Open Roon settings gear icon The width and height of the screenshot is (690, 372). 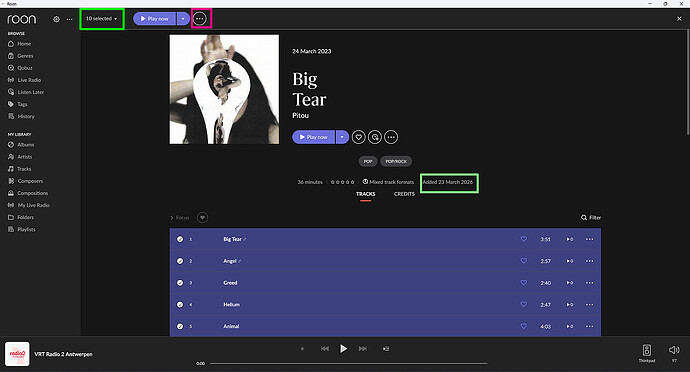(x=56, y=19)
